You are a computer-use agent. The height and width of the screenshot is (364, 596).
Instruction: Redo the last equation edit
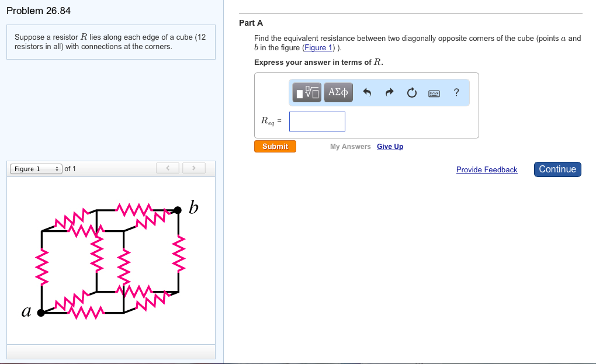coord(390,92)
